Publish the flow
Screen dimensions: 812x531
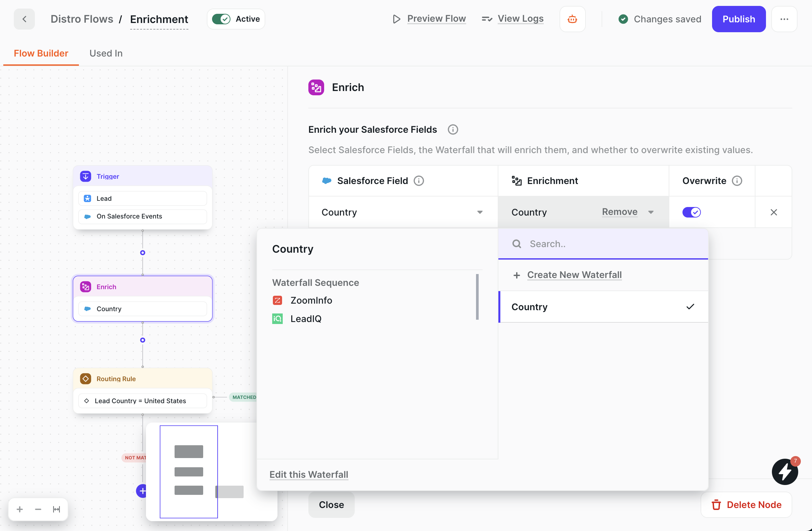739,19
